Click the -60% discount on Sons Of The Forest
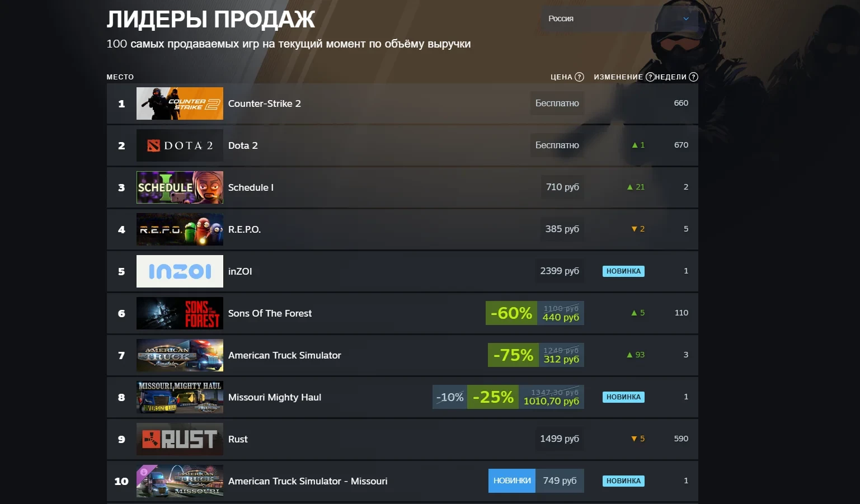 [x=511, y=313]
